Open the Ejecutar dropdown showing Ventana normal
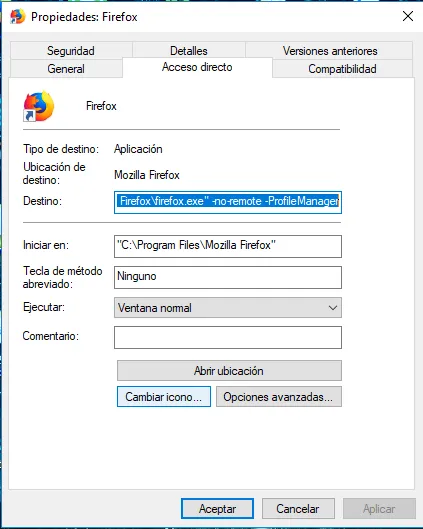This screenshot has width=423, height=529. [228, 308]
